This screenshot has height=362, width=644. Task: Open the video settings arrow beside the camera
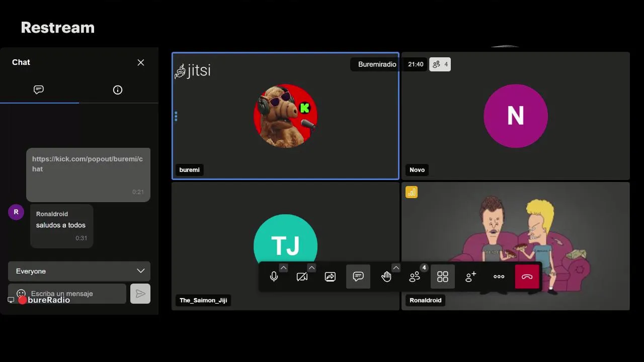[x=311, y=268]
